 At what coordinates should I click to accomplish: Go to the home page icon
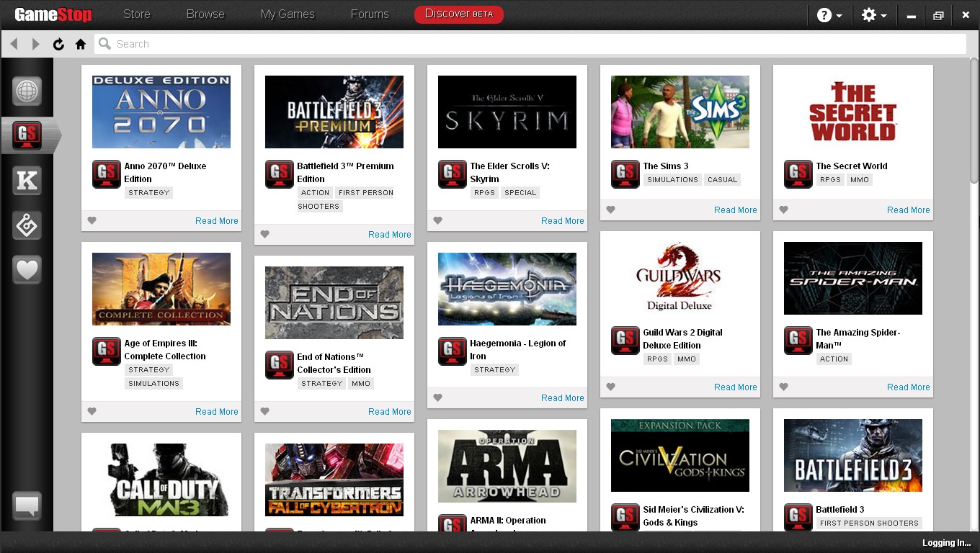click(x=81, y=44)
